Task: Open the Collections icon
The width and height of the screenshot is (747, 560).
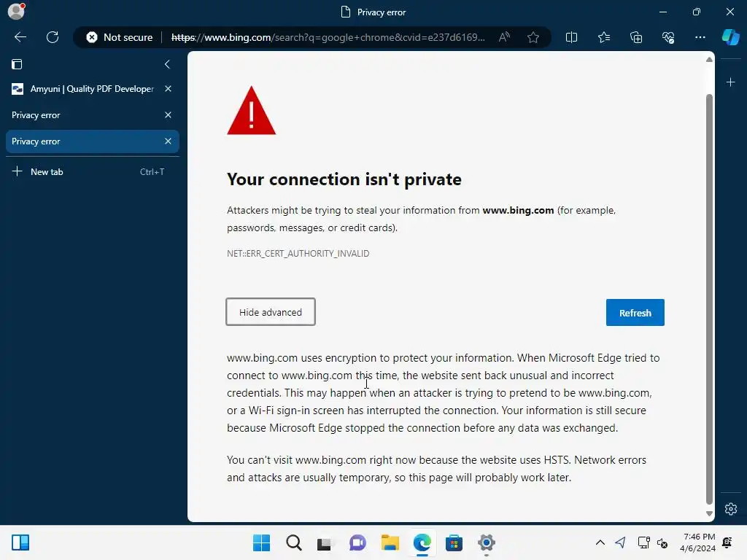Action: coord(636,37)
